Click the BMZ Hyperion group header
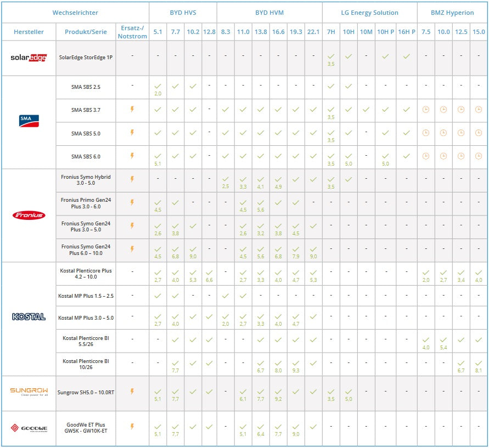 tap(452, 13)
